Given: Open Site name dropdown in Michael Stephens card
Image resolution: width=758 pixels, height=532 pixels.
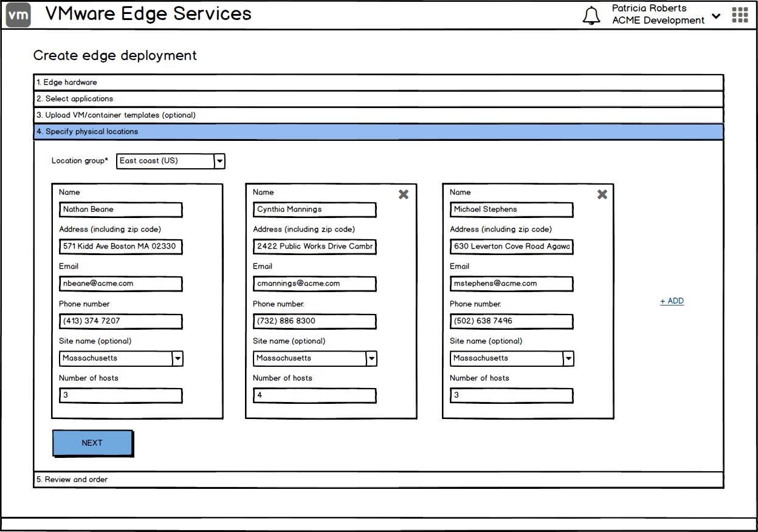Looking at the screenshot, I should 512,358.
